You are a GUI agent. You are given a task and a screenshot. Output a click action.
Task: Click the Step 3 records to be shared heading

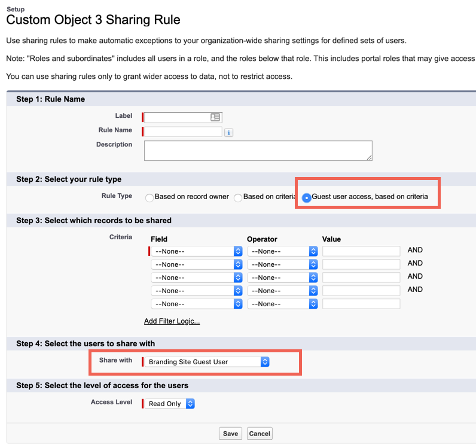click(94, 220)
